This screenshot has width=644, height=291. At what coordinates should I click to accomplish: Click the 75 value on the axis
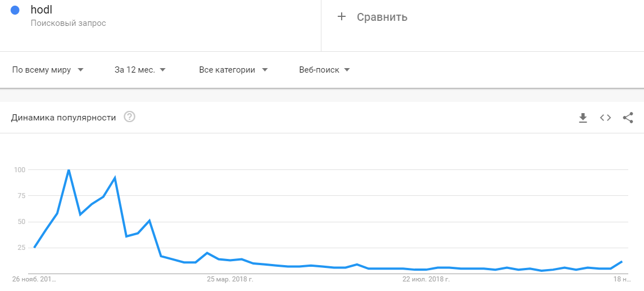[x=20, y=195]
